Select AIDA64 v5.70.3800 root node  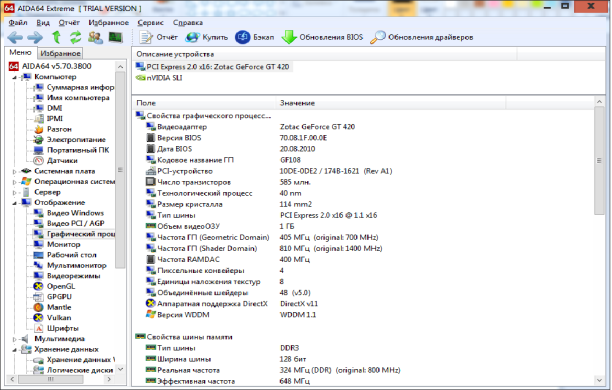click(x=57, y=66)
